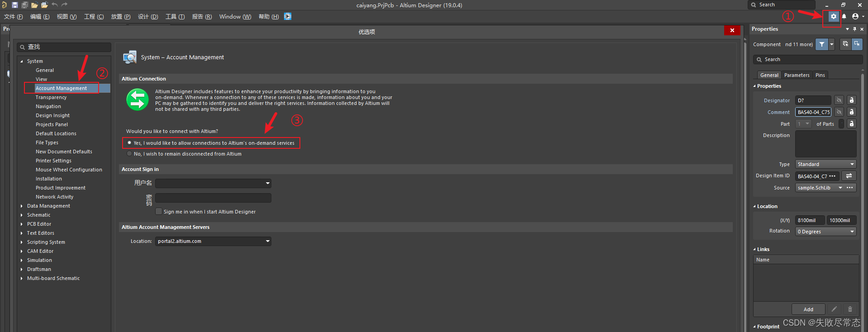Pin the Properties panel
The image size is (868, 332).
(x=854, y=29)
